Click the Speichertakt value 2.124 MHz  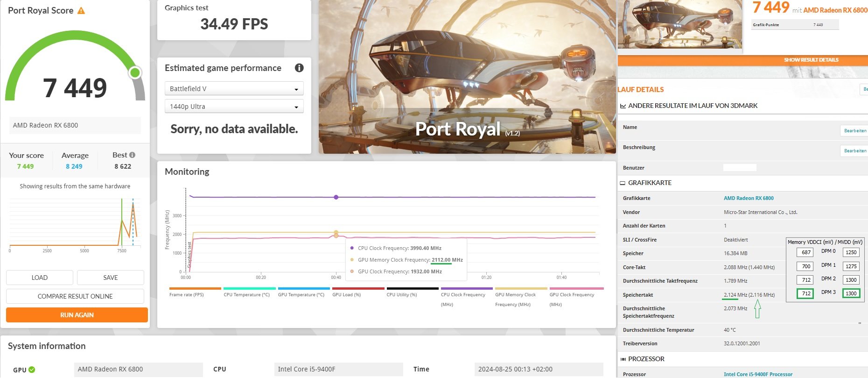coord(735,295)
